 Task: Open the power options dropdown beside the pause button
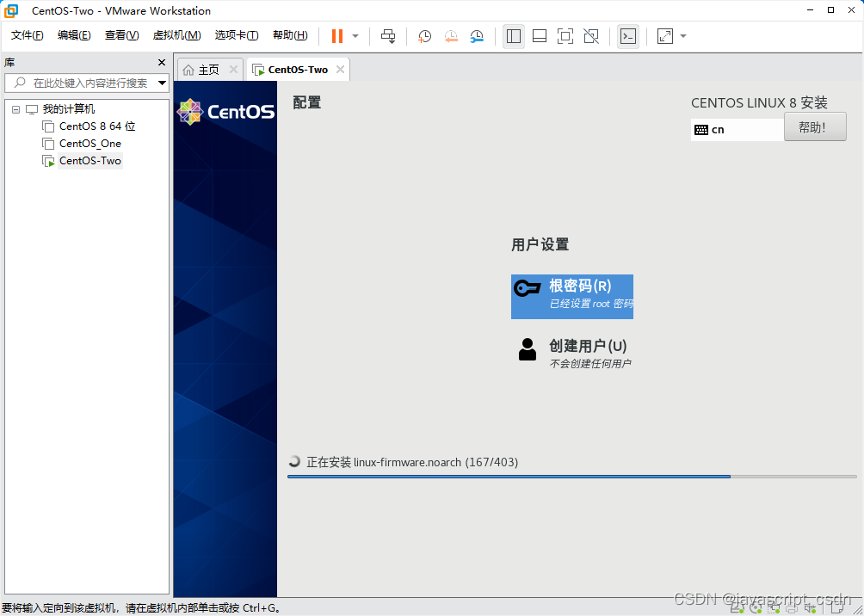coord(355,36)
